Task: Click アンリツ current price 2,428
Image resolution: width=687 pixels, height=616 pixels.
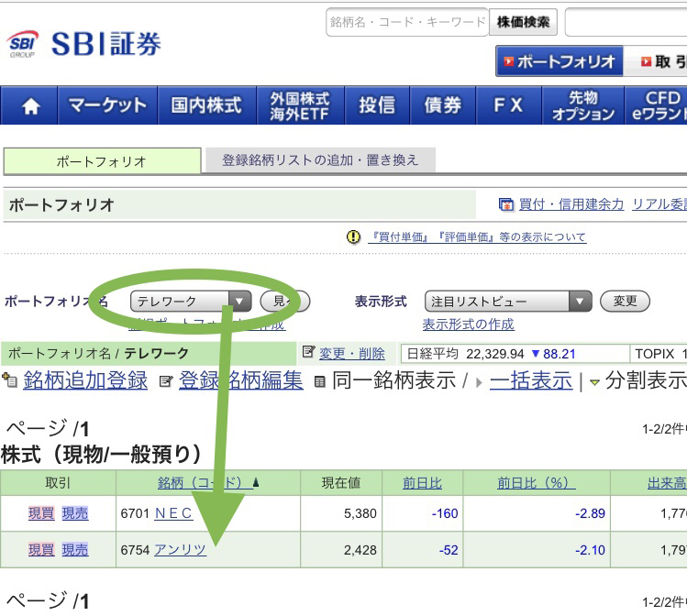Action: click(x=360, y=550)
